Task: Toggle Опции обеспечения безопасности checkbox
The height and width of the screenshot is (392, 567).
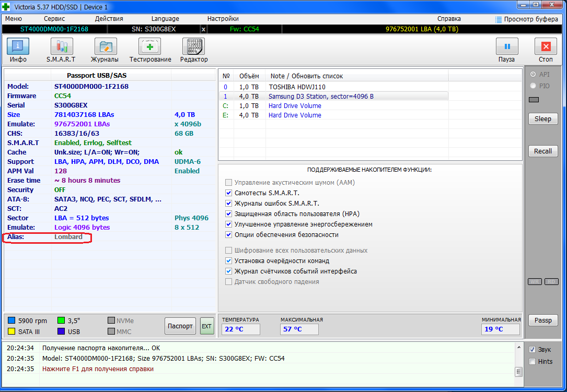Action: click(x=228, y=235)
